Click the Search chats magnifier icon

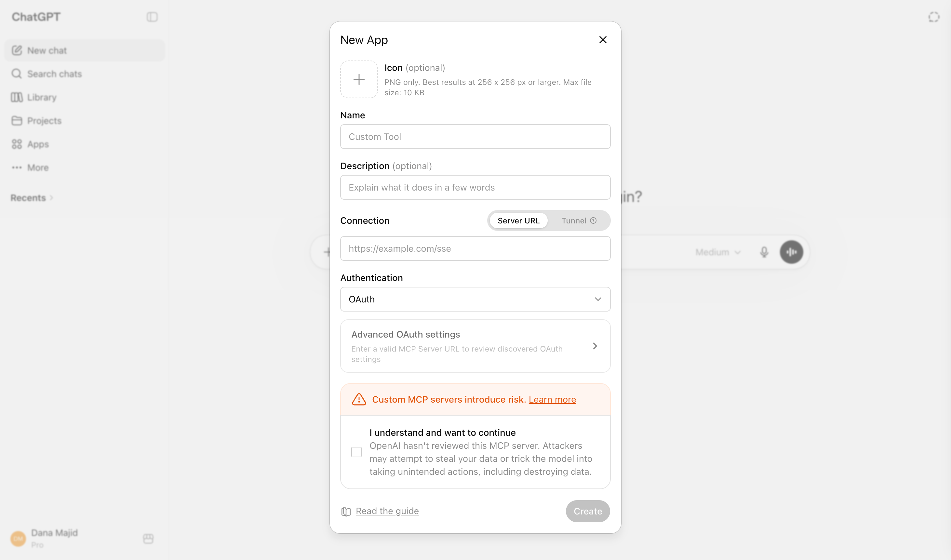click(17, 74)
